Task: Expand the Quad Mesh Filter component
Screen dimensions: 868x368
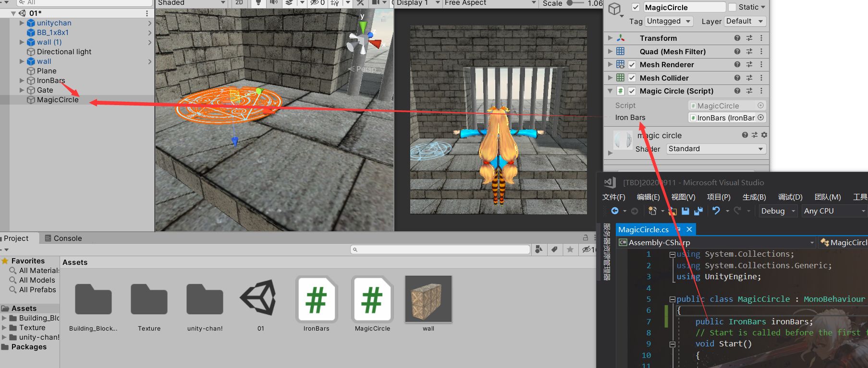Action: [610, 51]
